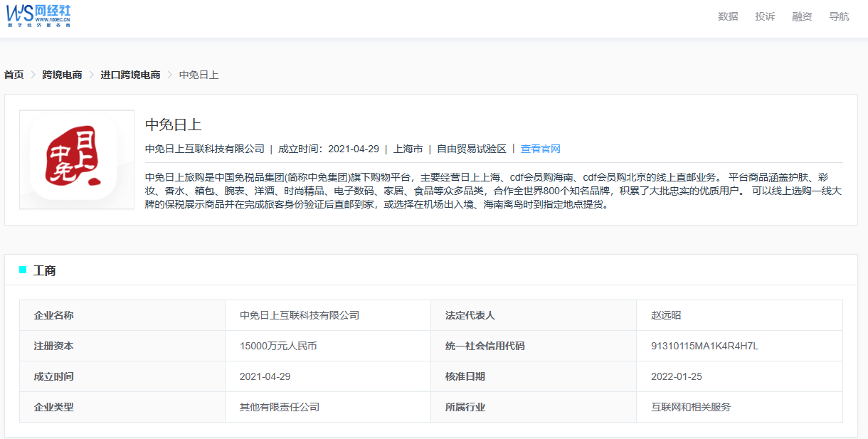Open the 数据 menu
Viewport: 868px width, 439px height.
click(728, 16)
